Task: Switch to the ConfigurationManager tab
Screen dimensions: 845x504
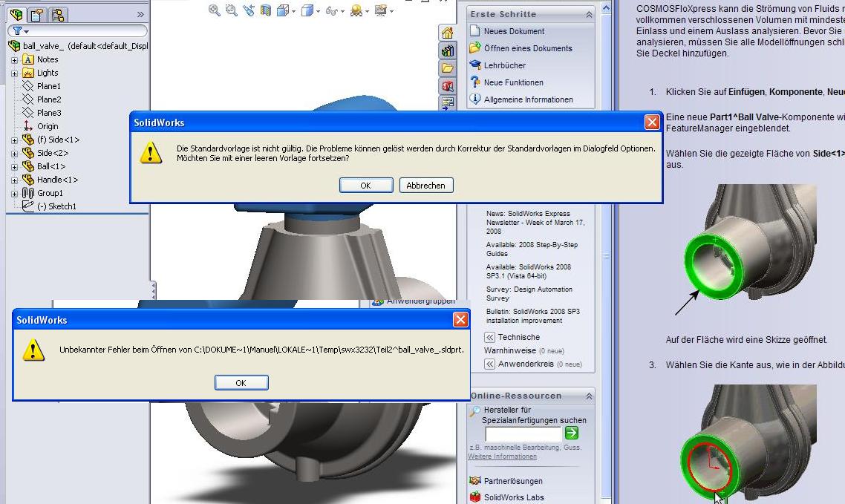Action: coord(56,15)
